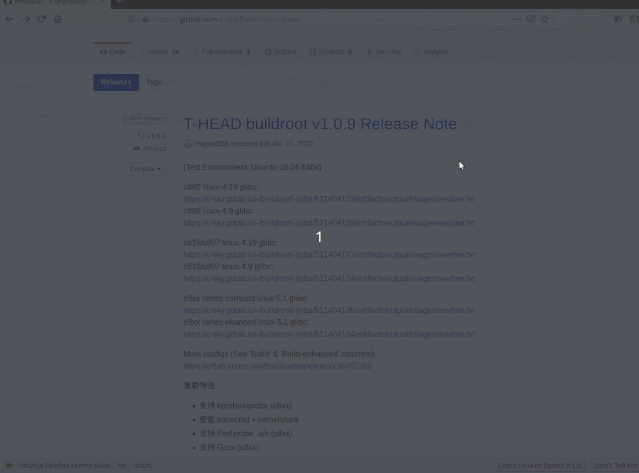The width and height of the screenshot is (639, 473).
Task: Open the jobs/511404124 readme.txt link
Action: [x=329, y=279]
